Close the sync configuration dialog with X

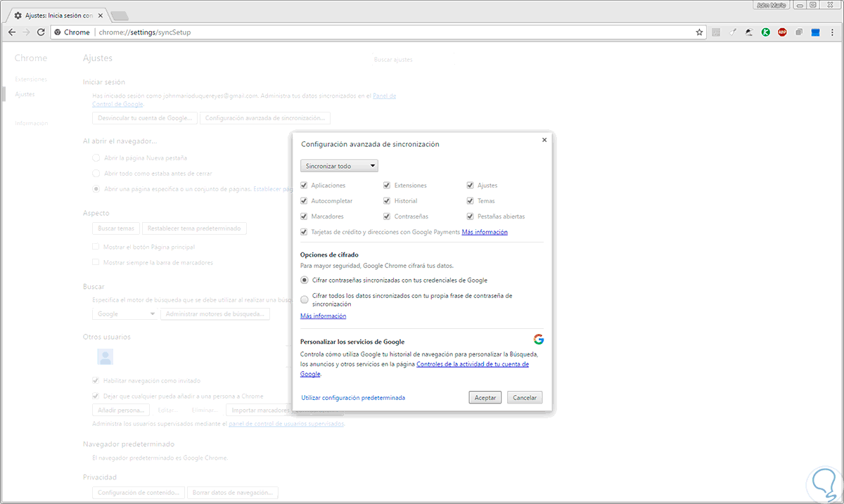pyautogui.click(x=544, y=140)
